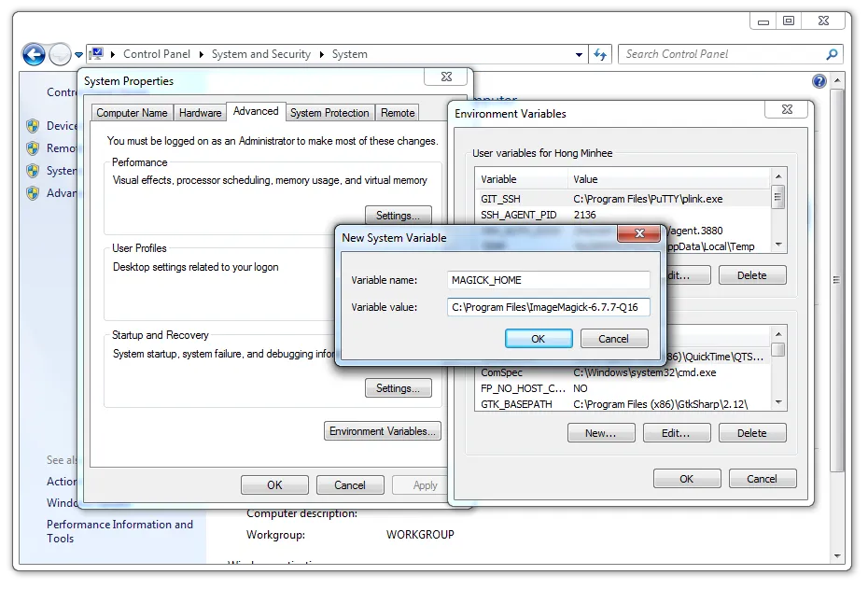This screenshot has width=868, height=589.
Task: Click the Environment Variables button
Action: click(383, 431)
